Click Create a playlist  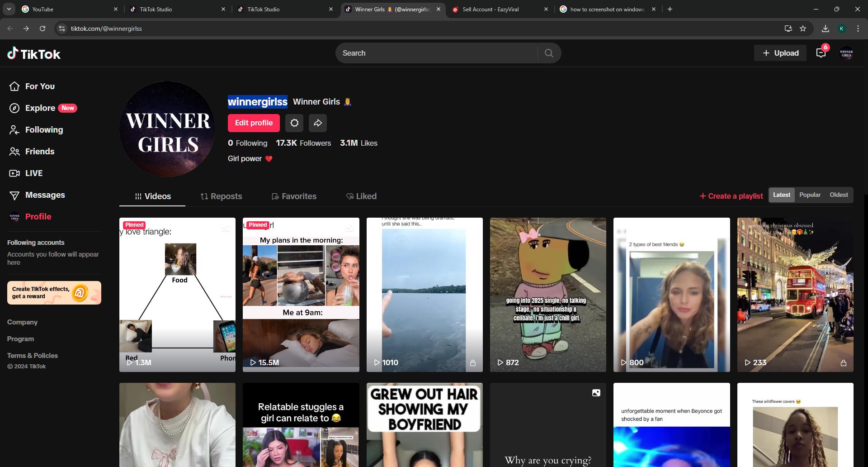click(x=731, y=196)
